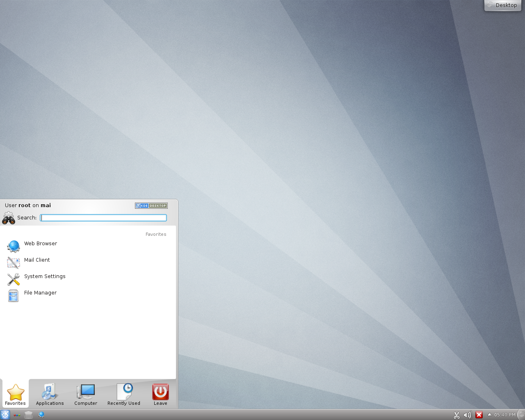Open the panel toolbox cashew at right edge
The height and width of the screenshot is (420, 525).
tap(521, 415)
